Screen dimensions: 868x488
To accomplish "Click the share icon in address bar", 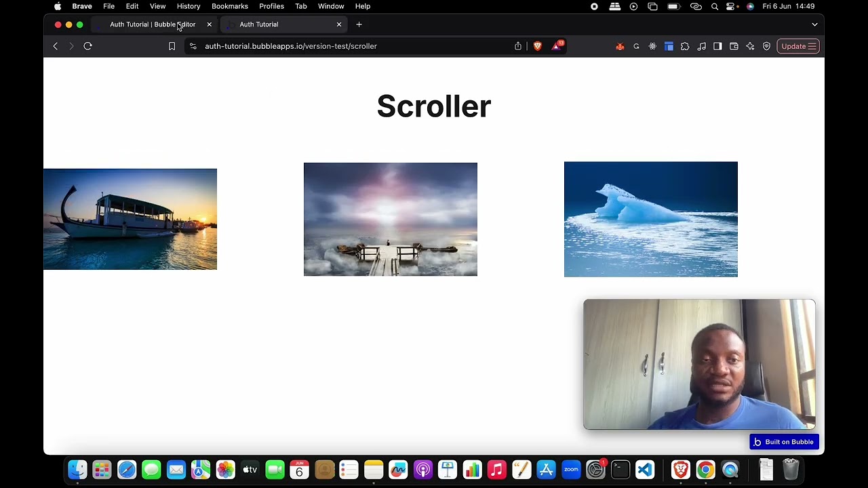I will [x=518, y=46].
